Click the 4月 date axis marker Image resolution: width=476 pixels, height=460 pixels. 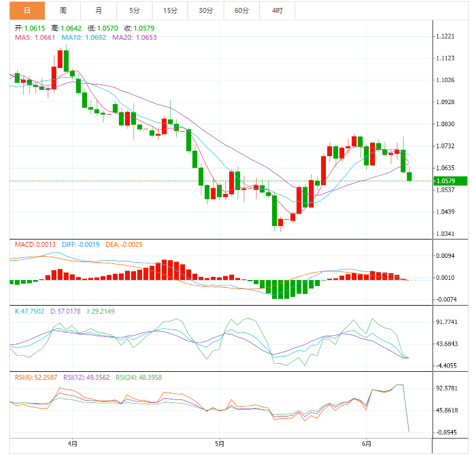(x=72, y=444)
